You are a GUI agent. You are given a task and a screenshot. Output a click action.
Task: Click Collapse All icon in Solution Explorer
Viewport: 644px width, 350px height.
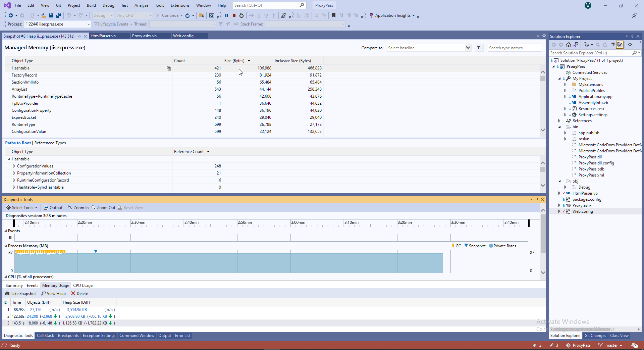pyautogui.click(x=612, y=45)
